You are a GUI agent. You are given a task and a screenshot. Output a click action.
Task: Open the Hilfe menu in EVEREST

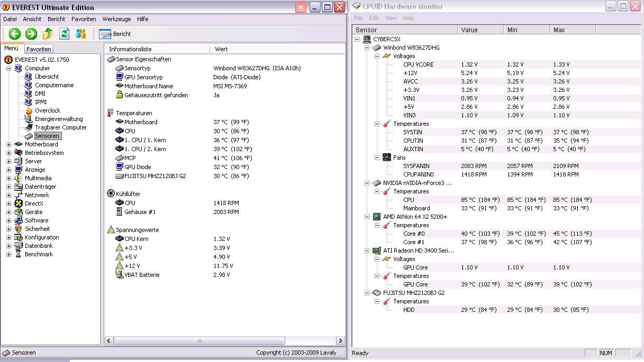142,19
